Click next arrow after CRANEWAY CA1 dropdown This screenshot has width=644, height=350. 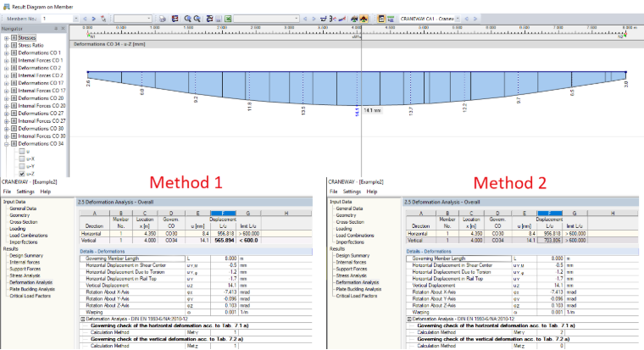click(x=475, y=19)
